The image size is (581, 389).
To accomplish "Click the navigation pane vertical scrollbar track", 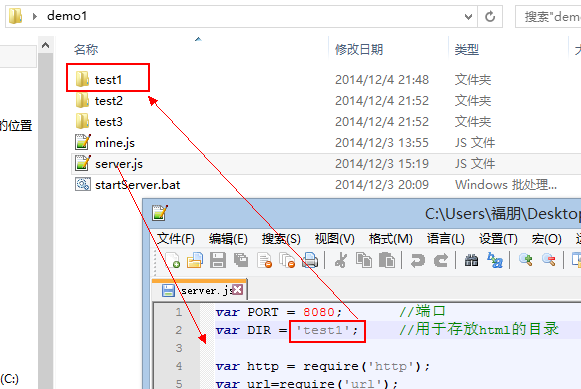I will click(46, 222).
